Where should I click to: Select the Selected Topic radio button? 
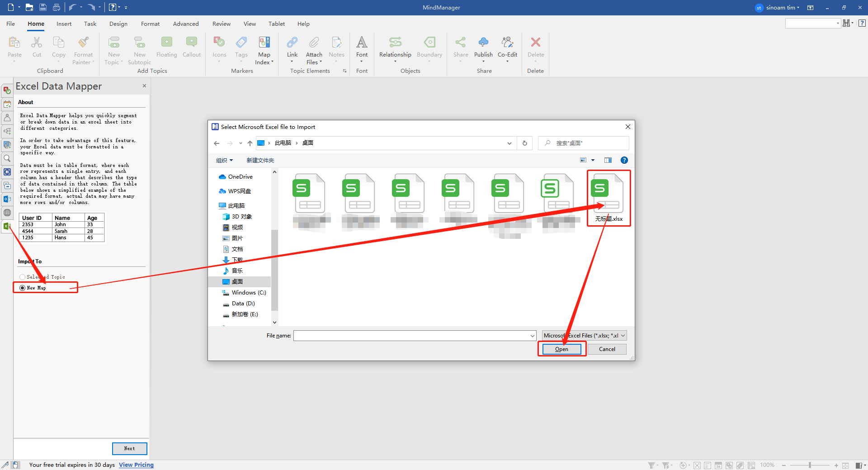click(x=22, y=277)
